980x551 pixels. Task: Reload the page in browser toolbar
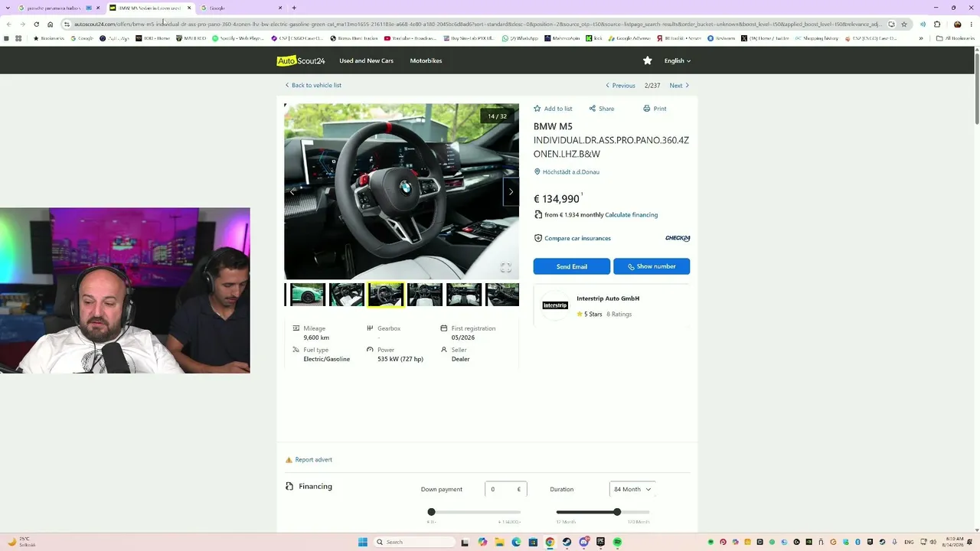pyautogui.click(x=36, y=24)
